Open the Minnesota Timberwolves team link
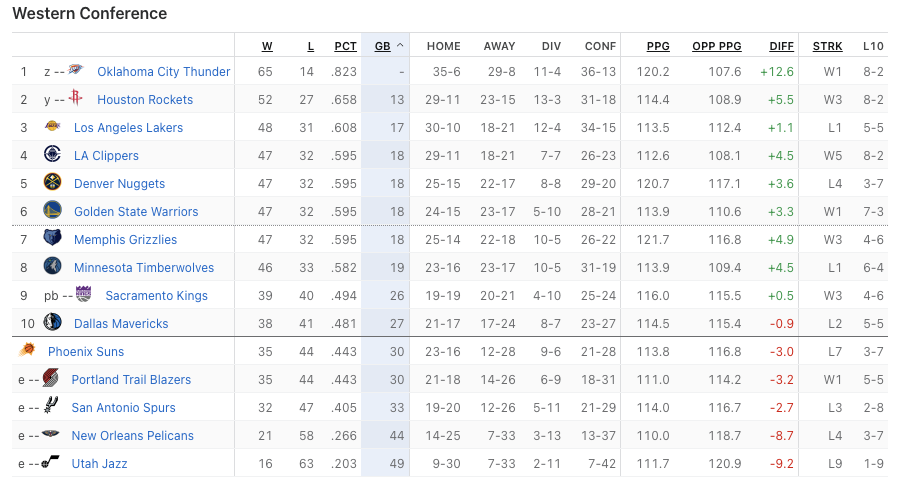898x479 pixels. pyautogui.click(x=144, y=268)
